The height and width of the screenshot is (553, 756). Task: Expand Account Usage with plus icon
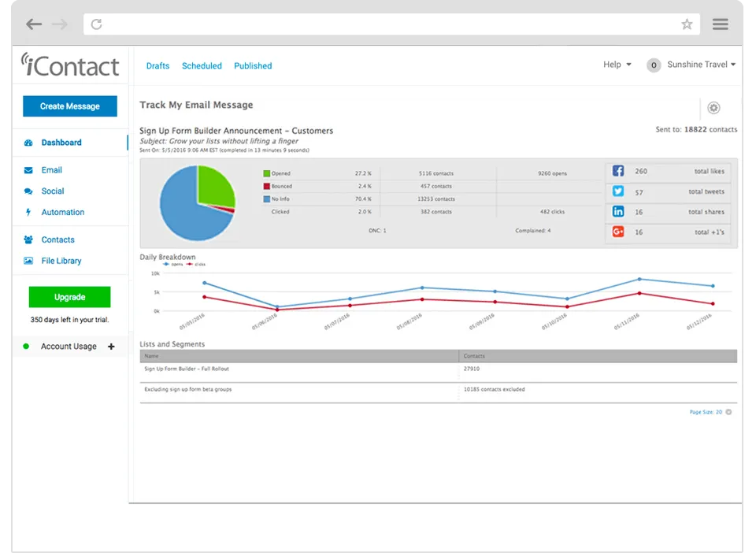(x=111, y=347)
